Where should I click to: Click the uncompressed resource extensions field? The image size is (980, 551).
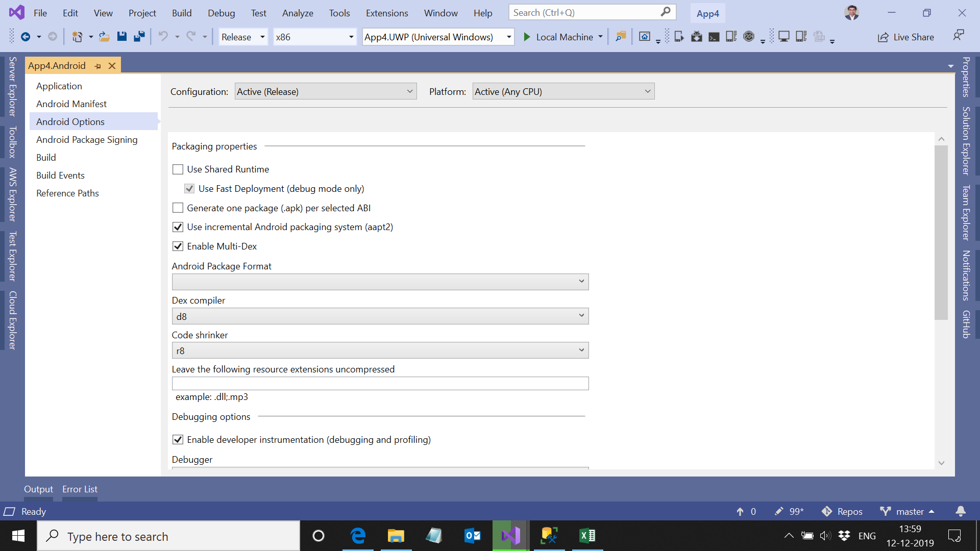tap(380, 383)
